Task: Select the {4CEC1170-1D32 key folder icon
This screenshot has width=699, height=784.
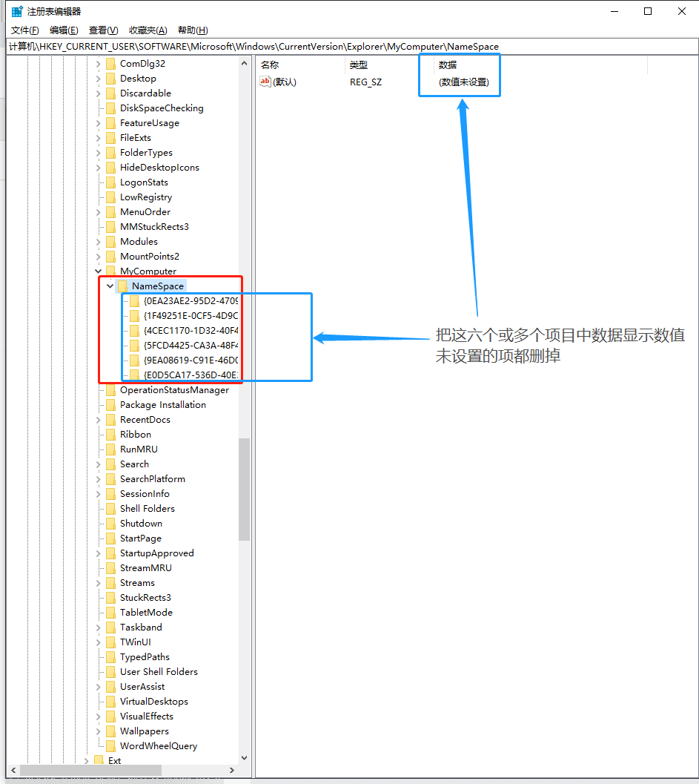Action: (134, 331)
